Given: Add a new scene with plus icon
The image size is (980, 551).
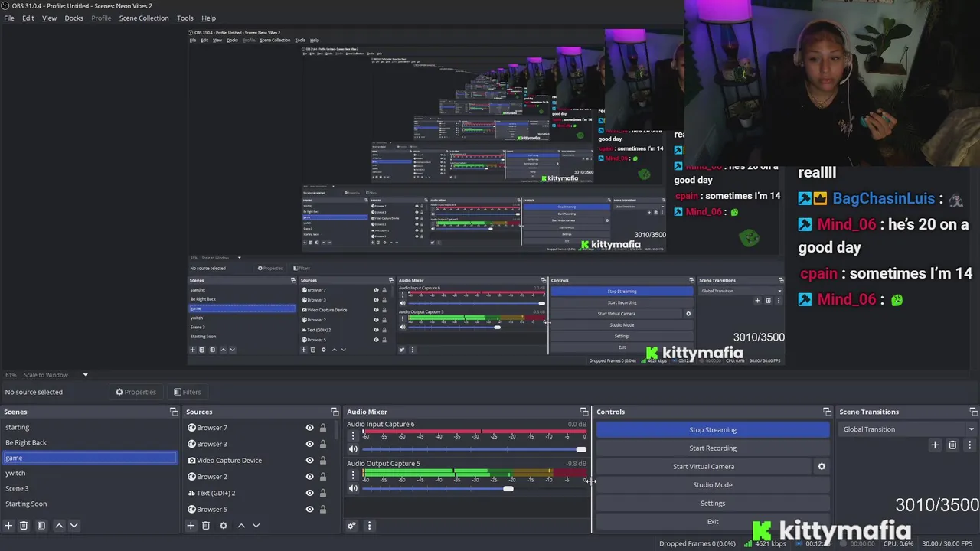Looking at the screenshot, I should coord(8,526).
